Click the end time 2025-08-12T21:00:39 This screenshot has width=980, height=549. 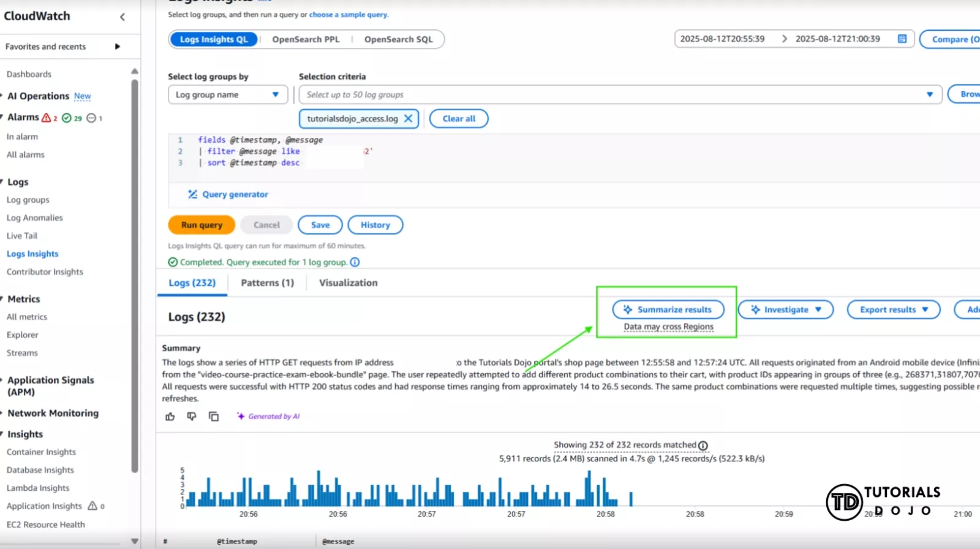click(837, 39)
